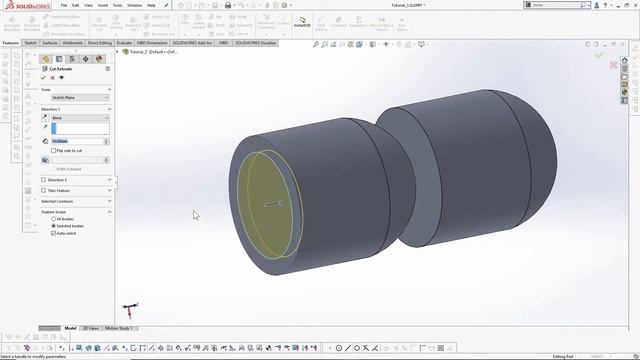
Task: Open SOLIDWORKS Resources home icon in task pane
Action: (624, 60)
